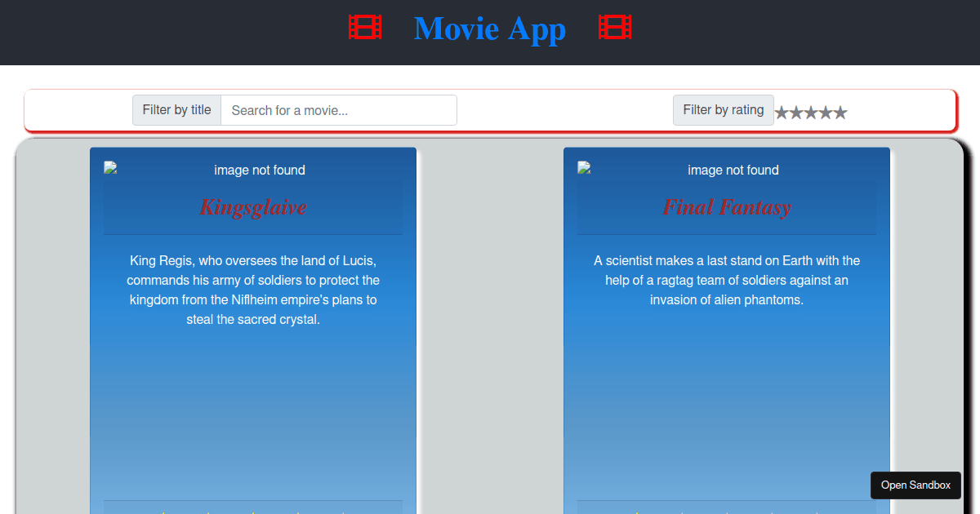This screenshot has width=980, height=514.
Task: Click the Final Fantasy movie title
Action: click(x=727, y=207)
